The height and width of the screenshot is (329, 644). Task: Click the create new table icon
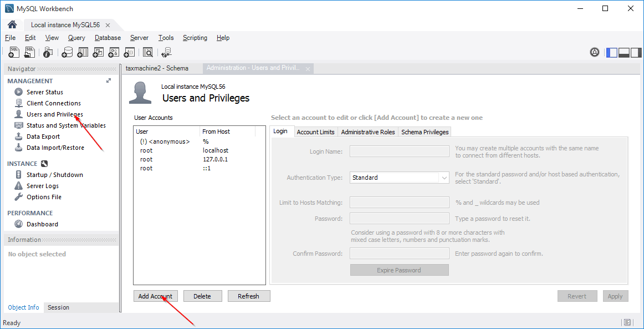pyautogui.click(x=83, y=52)
